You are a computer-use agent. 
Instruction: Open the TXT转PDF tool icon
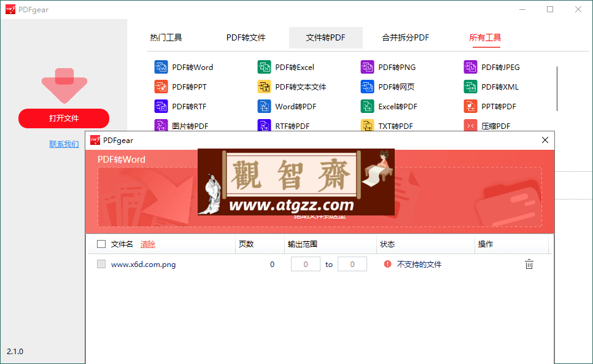367,125
